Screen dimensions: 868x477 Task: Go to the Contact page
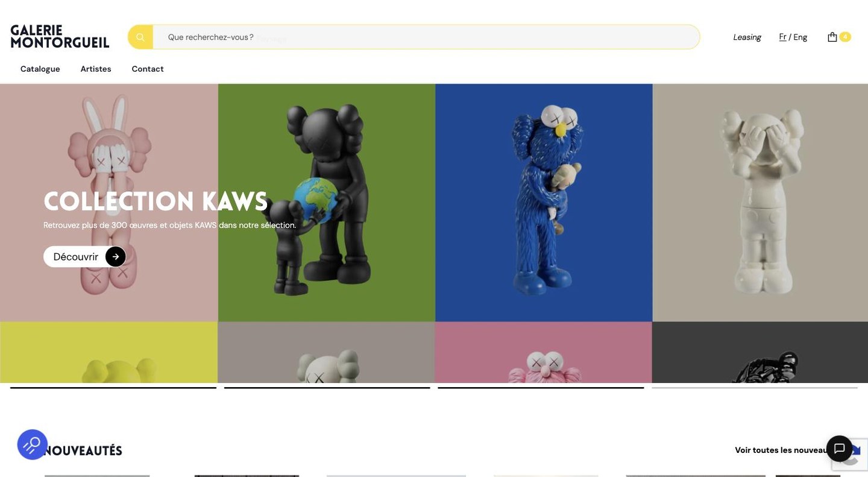148,69
